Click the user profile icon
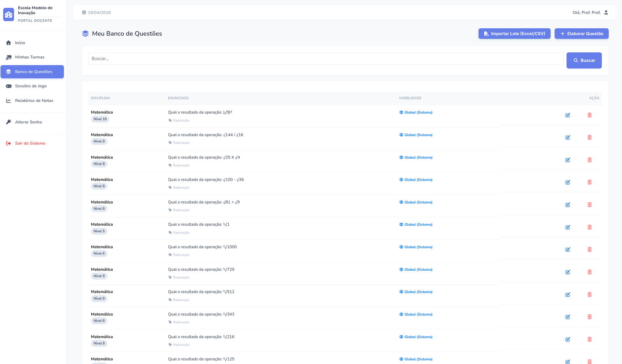This screenshot has height=364, width=622. (606, 12)
